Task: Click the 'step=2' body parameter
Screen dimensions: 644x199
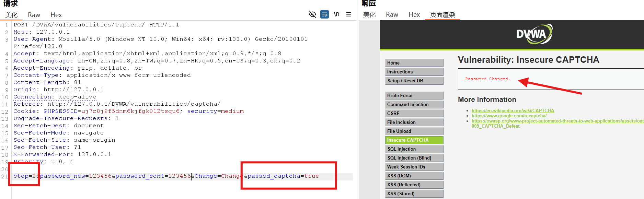Action: click(x=24, y=176)
